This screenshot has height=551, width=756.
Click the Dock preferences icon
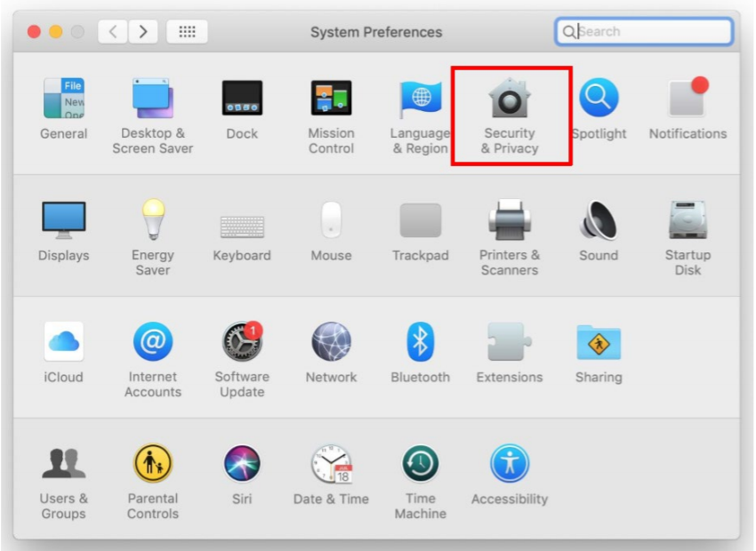click(x=242, y=100)
